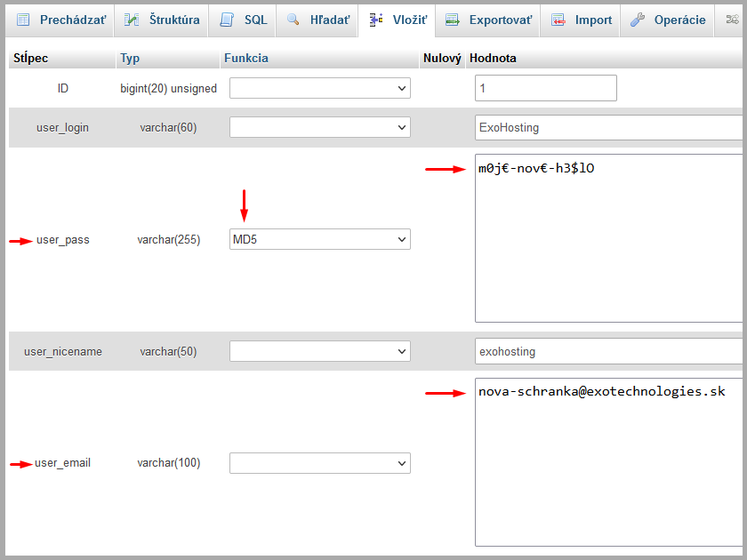Screen dimensions: 747x560
Task: Open the Funkcia dropdown for the ID column
Action: [320, 88]
